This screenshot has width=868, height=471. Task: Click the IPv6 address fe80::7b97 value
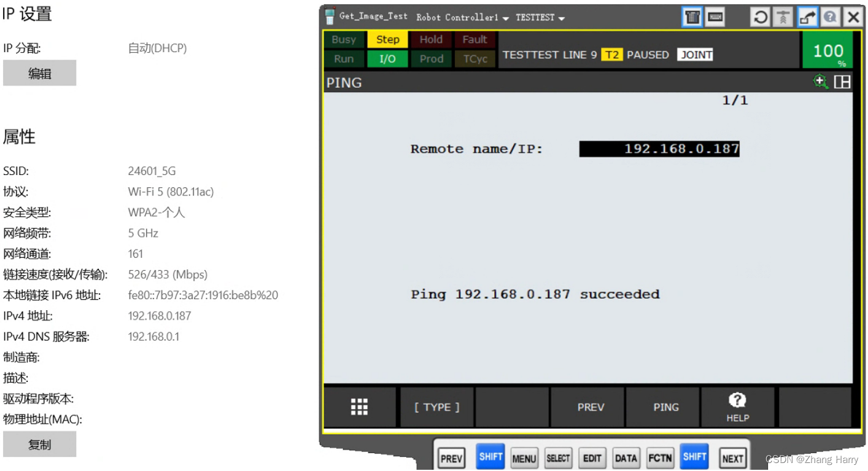click(203, 295)
